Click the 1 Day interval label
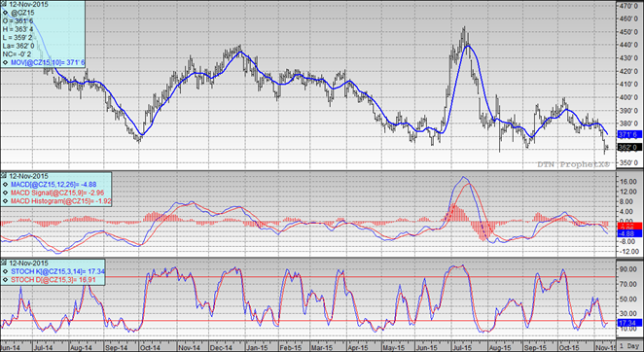Viewport: 644px width, 352px height. pyautogui.click(x=629, y=347)
